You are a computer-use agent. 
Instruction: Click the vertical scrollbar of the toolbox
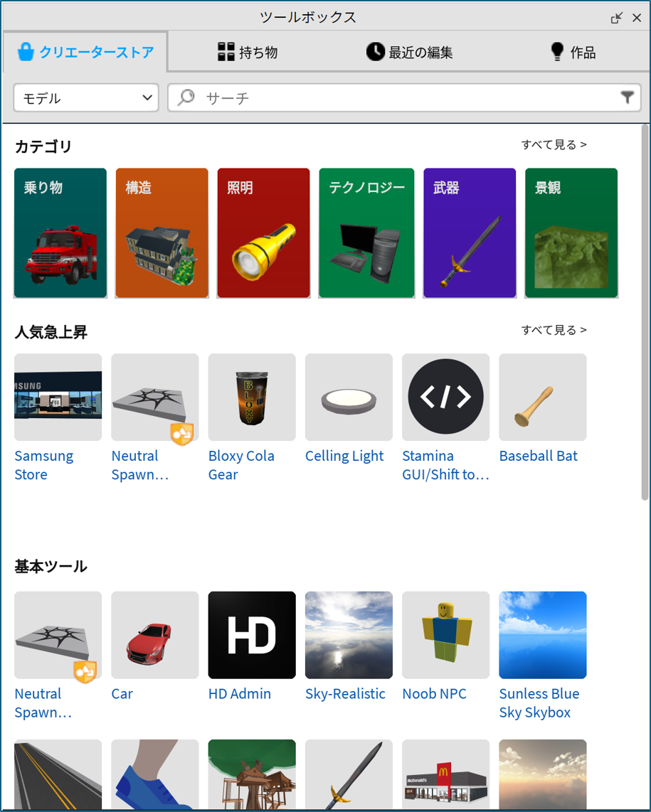[645, 313]
